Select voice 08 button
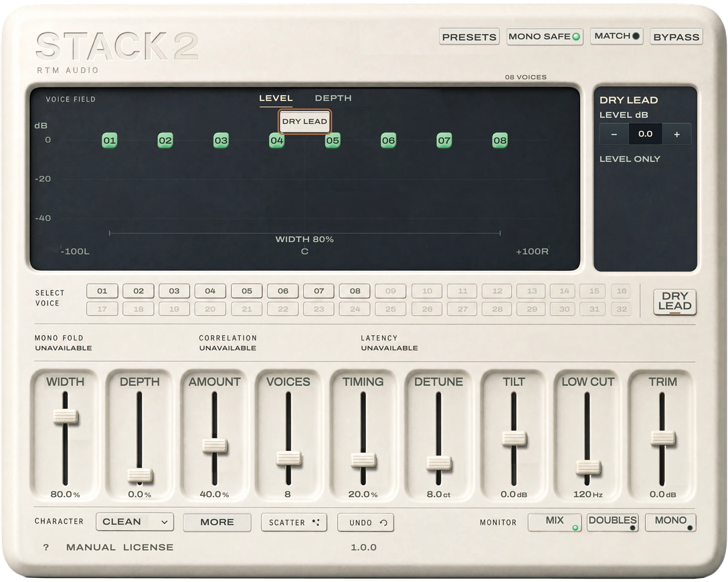The image size is (728, 582). coord(355,291)
